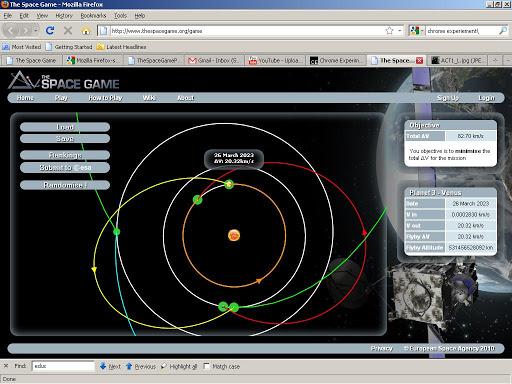Close the find bar with X icon
Viewport: 512px width, 384px height.
coord(6,366)
